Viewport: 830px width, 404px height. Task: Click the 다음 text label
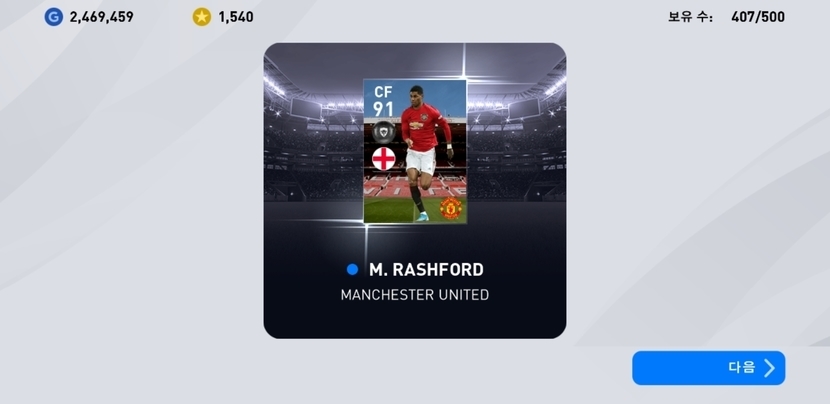pyautogui.click(x=742, y=367)
